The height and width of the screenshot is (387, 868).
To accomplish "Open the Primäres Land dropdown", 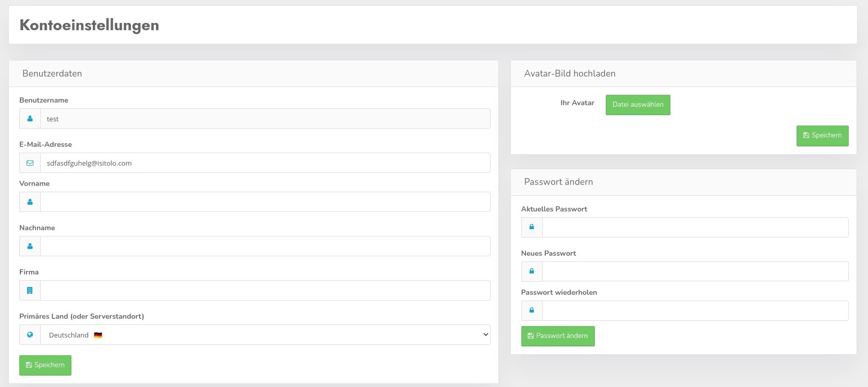I will pyautogui.click(x=265, y=335).
